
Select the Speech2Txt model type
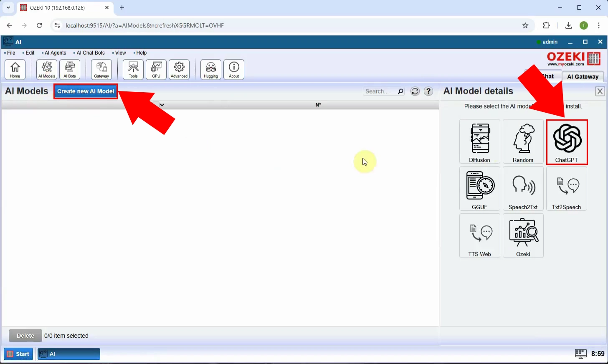point(523,189)
